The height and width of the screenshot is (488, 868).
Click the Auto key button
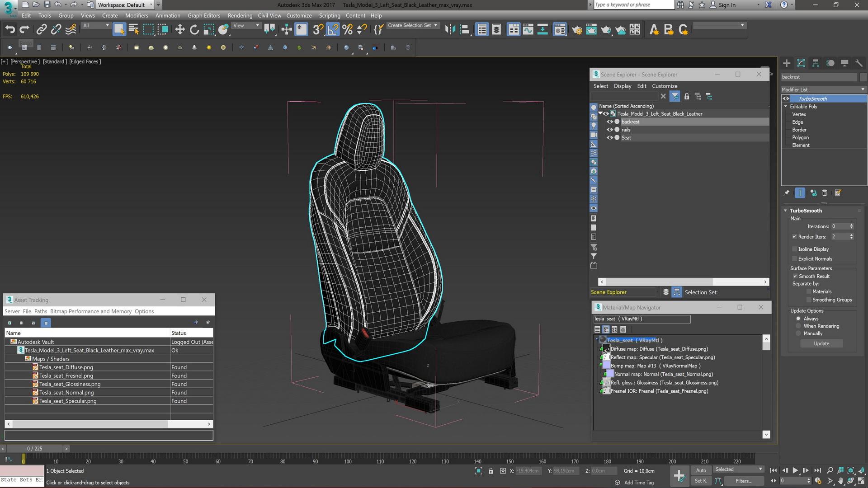(x=701, y=470)
